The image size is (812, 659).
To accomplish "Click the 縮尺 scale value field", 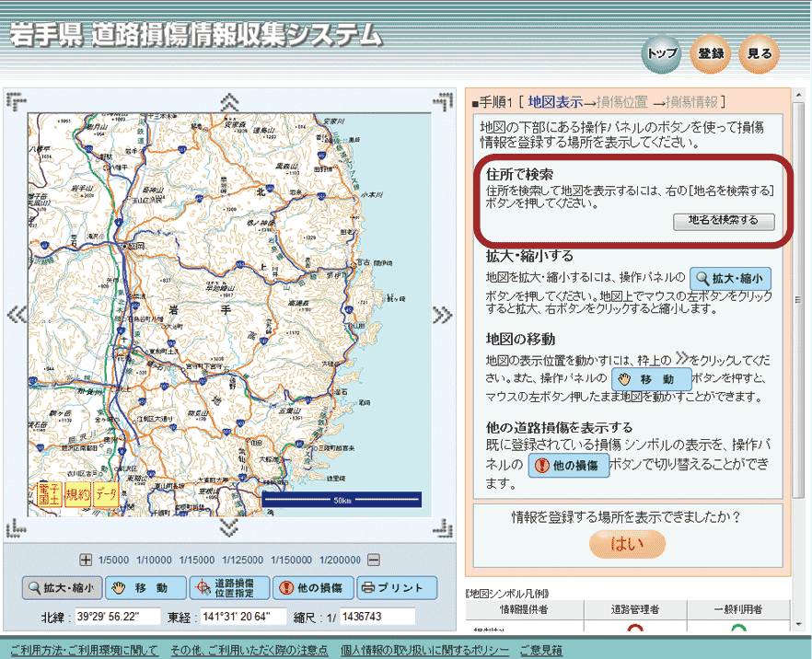I will point(377,617).
